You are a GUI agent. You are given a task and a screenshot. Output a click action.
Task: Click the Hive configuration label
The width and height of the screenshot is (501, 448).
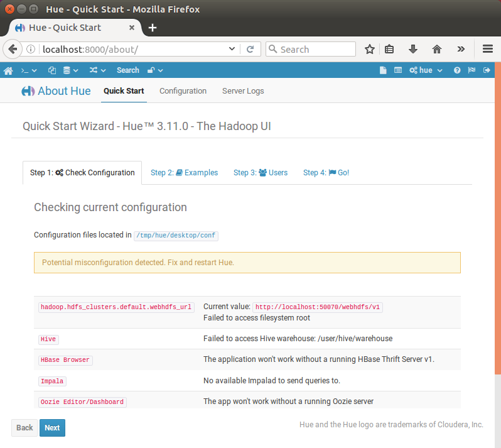click(x=48, y=339)
